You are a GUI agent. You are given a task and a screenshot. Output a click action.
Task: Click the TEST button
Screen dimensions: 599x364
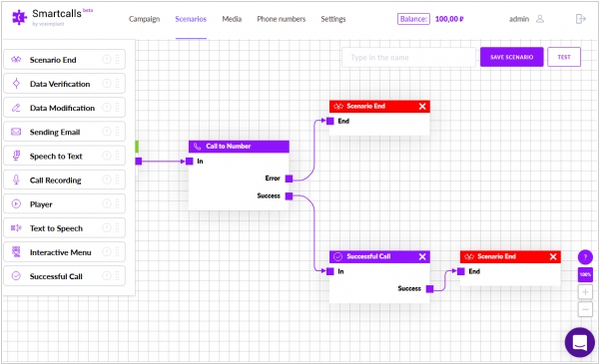click(564, 57)
